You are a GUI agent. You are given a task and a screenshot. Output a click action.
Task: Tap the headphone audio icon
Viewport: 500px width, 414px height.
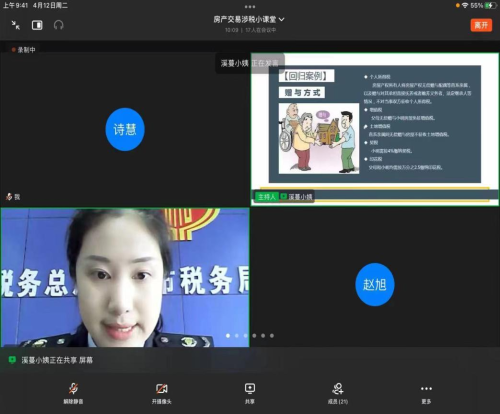coord(58,25)
